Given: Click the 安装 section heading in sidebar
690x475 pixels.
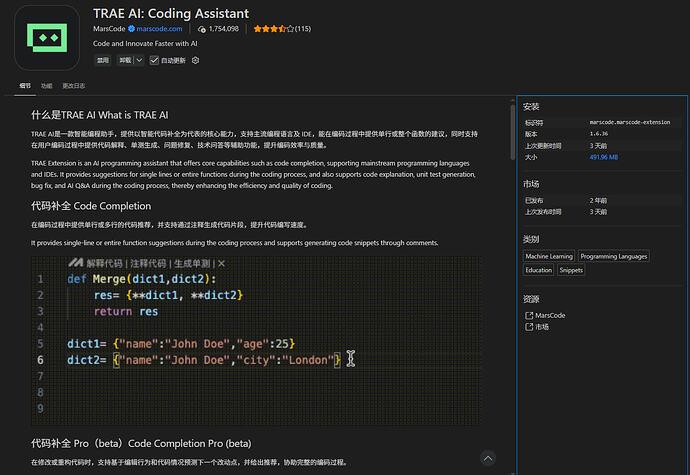Looking at the screenshot, I should click(x=531, y=107).
